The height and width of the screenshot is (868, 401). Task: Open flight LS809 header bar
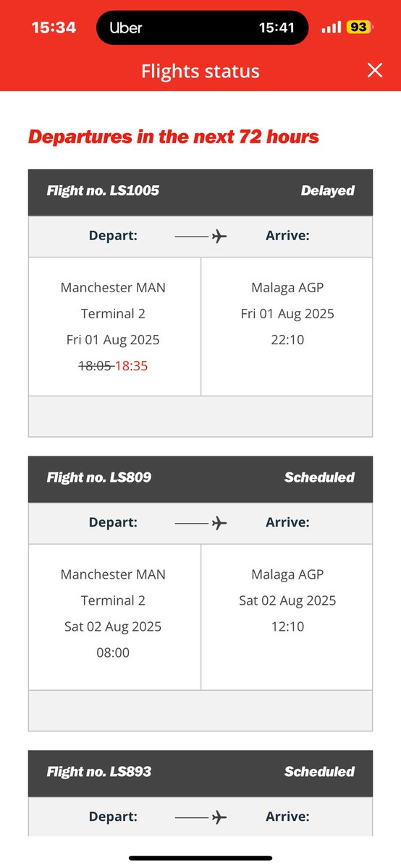[x=200, y=478]
